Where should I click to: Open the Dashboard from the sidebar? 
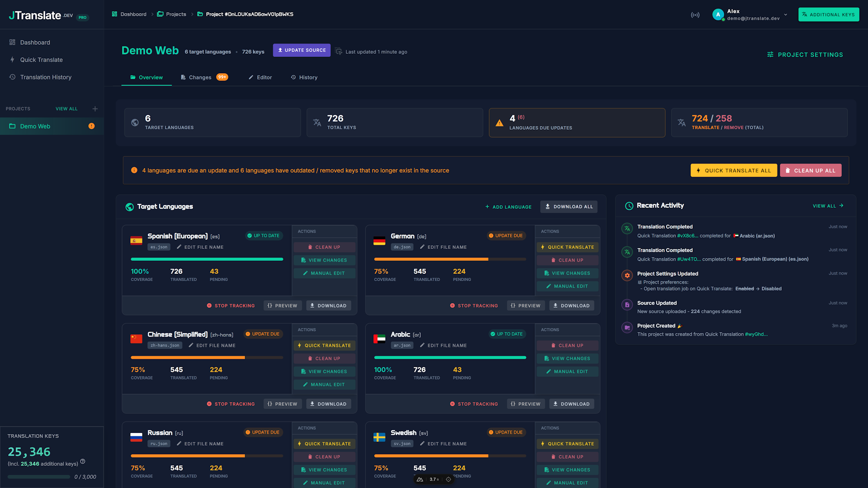(x=34, y=42)
